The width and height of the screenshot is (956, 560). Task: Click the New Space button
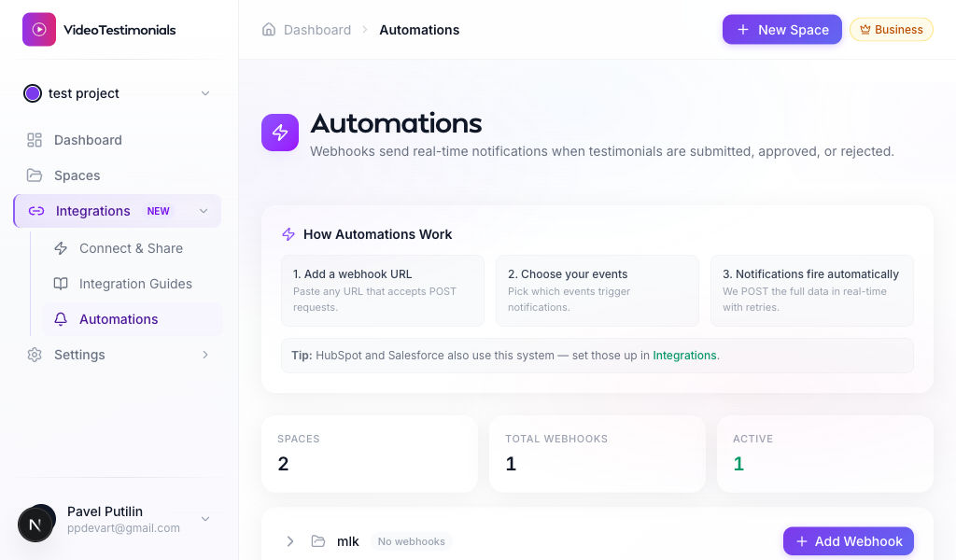pyautogui.click(x=781, y=30)
